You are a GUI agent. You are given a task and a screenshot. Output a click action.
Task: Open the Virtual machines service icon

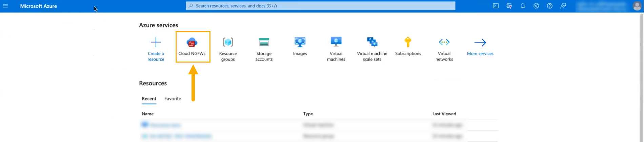pyautogui.click(x=336, y=42)
